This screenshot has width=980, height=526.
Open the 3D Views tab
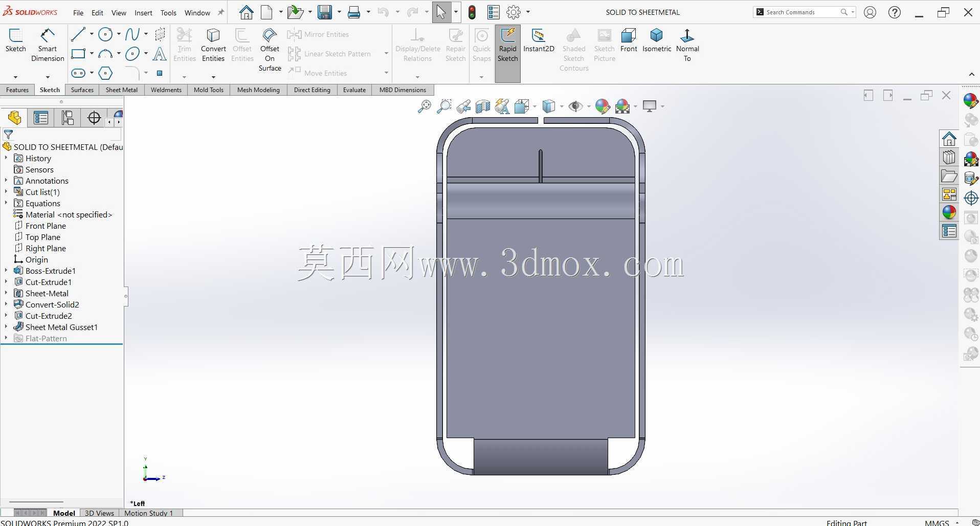(99, 513)
